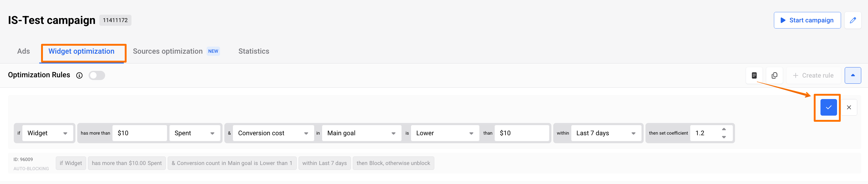The height and width of the screenshot is (184, 868).
Task: Decrease coefficient with down stepper arrow
Action: (x=724, y=137)
